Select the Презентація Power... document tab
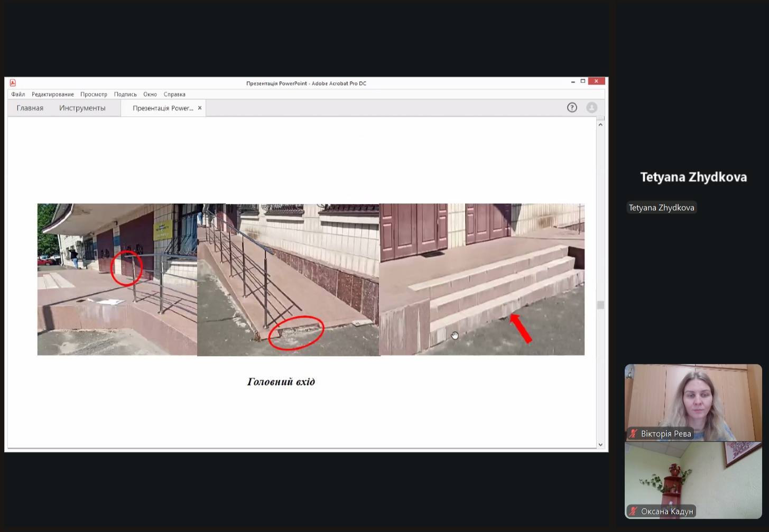 pyautogui.click(x=162, y=108)
